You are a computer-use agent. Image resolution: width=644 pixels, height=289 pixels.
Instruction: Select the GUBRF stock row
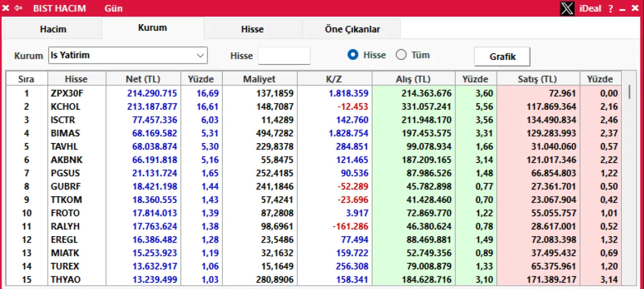[313, 186]
